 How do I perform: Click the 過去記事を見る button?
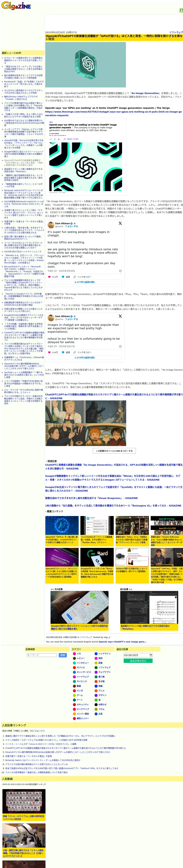pyautogui.click(x=138, y=661)
